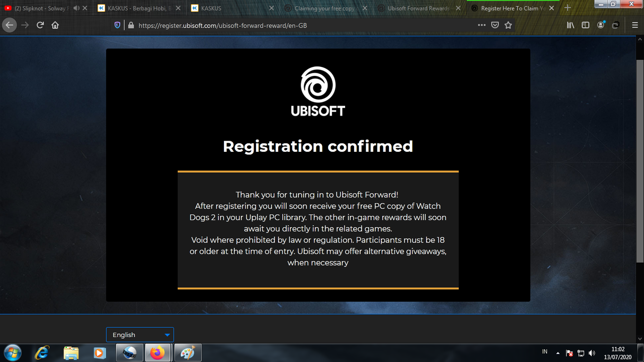Reload the current page

pos(40,25)
